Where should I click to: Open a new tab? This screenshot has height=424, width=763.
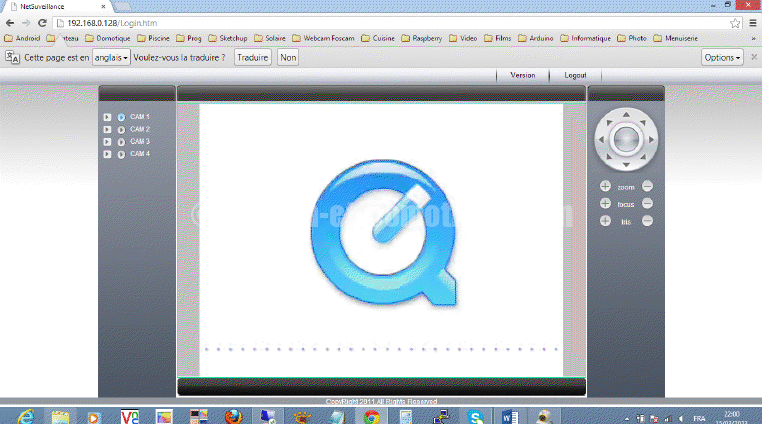(x=123, y=7)
